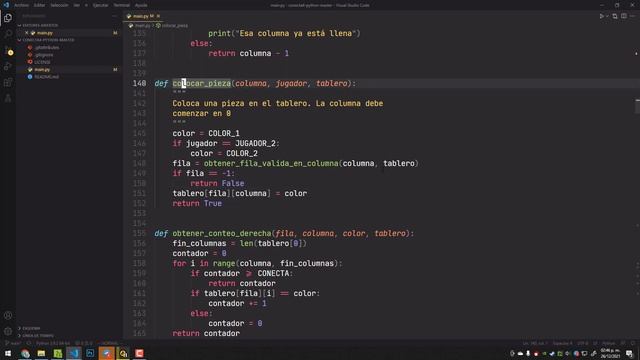Open the Manage gear in activity bar
This screenshot has height=360, width=640.
coord(8,331)
